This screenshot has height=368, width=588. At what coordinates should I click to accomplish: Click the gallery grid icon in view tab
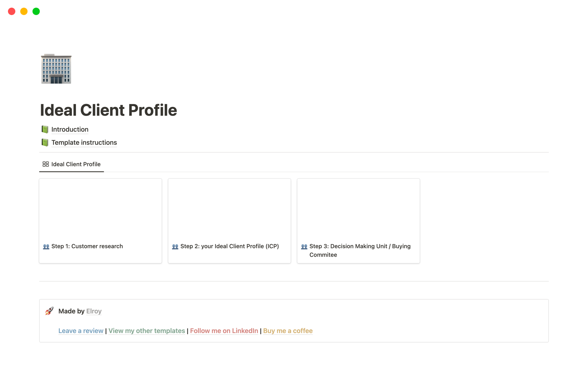(46, 164)
